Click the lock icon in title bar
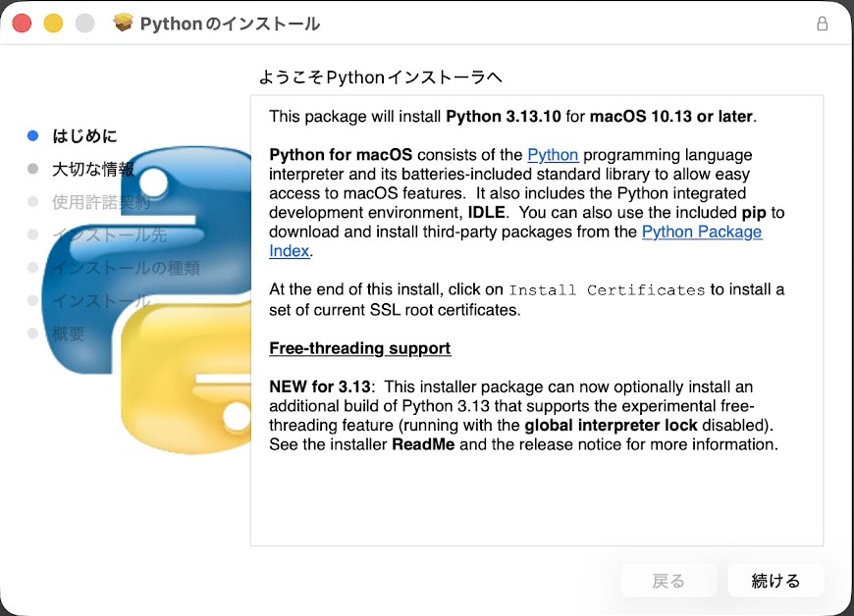Screen dimensions: 854x616 coord(823,24)
